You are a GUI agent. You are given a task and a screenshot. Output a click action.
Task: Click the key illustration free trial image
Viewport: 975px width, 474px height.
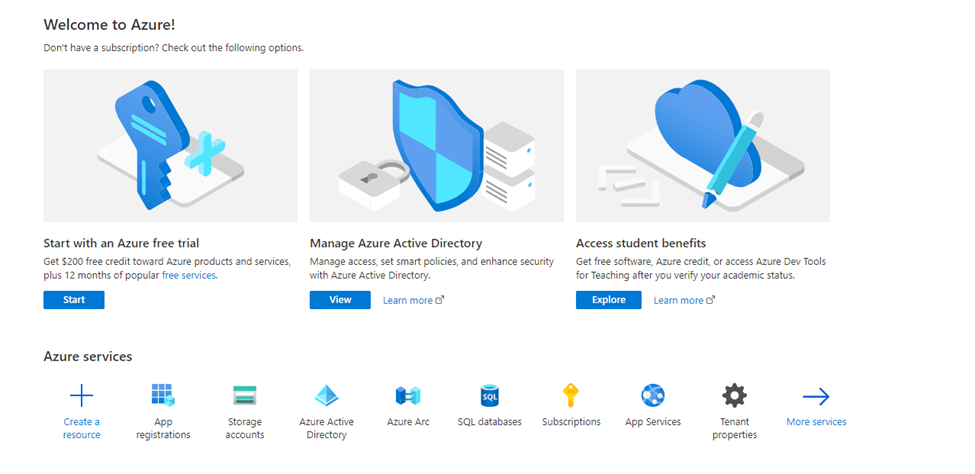point(170,146)
